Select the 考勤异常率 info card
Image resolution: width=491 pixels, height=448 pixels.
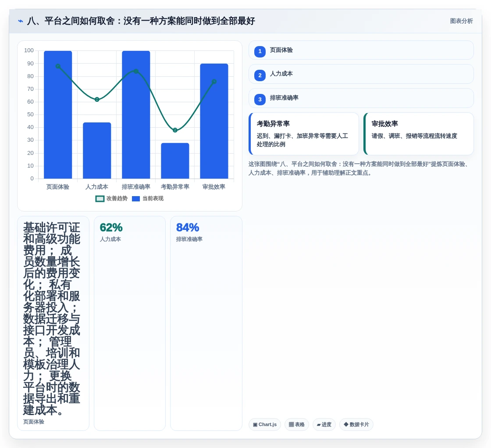[304, 134]
